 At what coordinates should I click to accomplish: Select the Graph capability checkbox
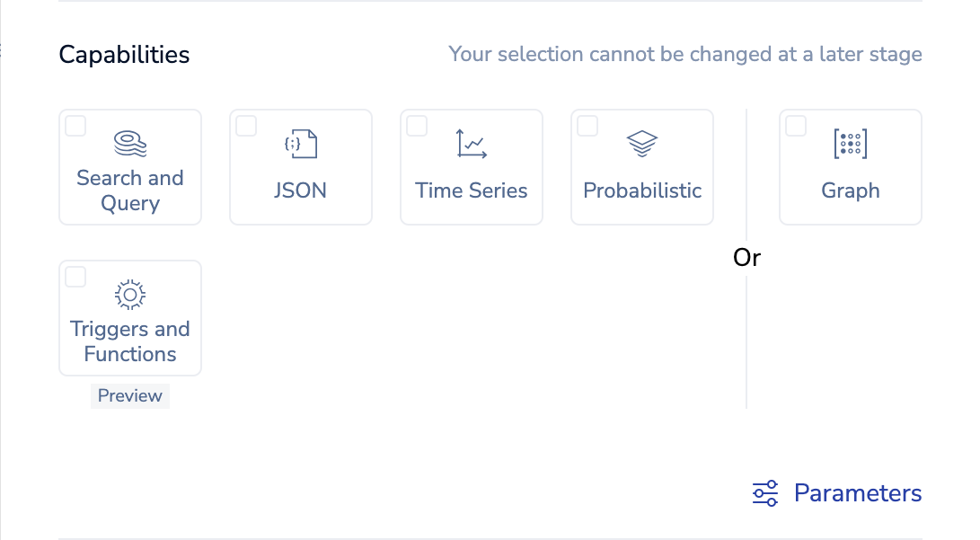[797, 127]
